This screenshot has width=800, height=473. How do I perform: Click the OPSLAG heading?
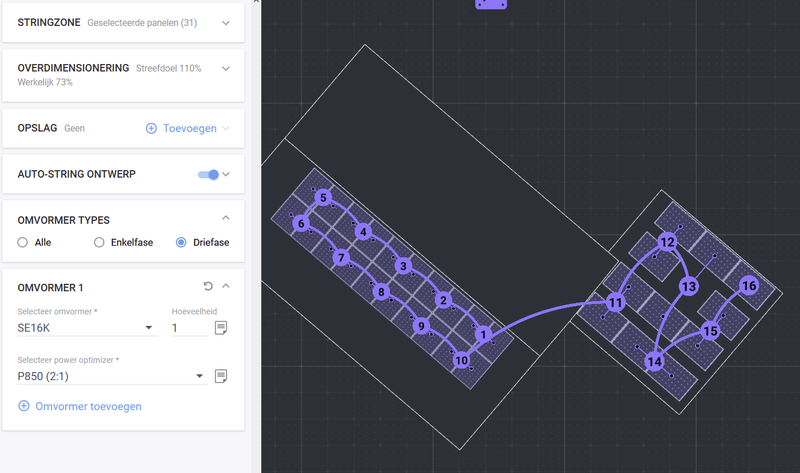(x=37, y=128)
